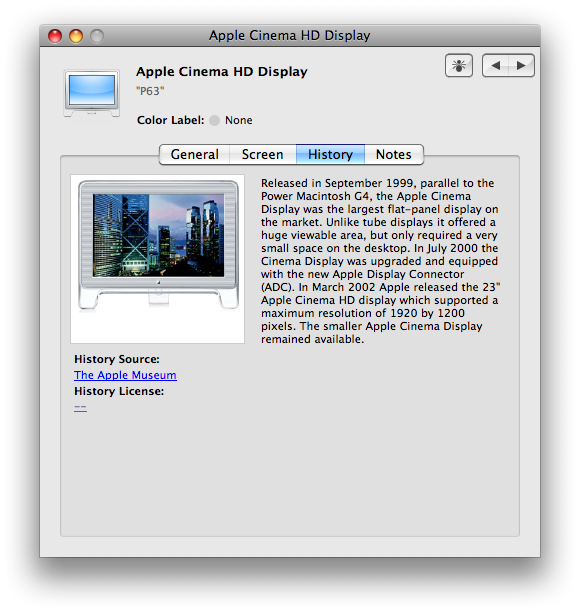
Task: Click the History License dashes link
Action: pyautogui.click(x=80, y=407)
